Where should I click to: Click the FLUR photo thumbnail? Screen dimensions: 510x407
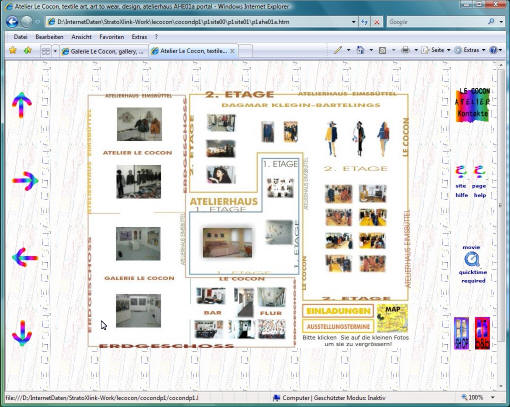pyautogui.click(x=271, y=297)
